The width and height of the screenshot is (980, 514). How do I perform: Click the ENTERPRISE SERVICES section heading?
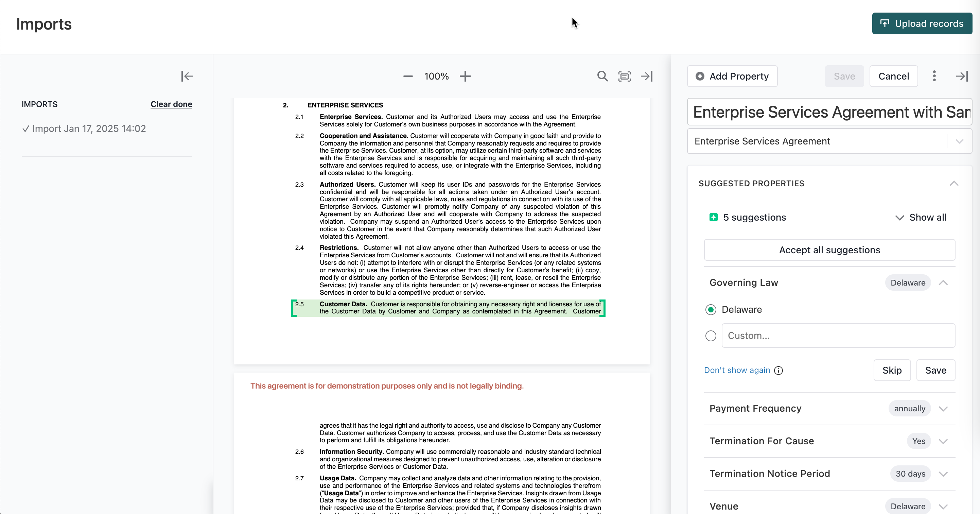tap(345, 105)
